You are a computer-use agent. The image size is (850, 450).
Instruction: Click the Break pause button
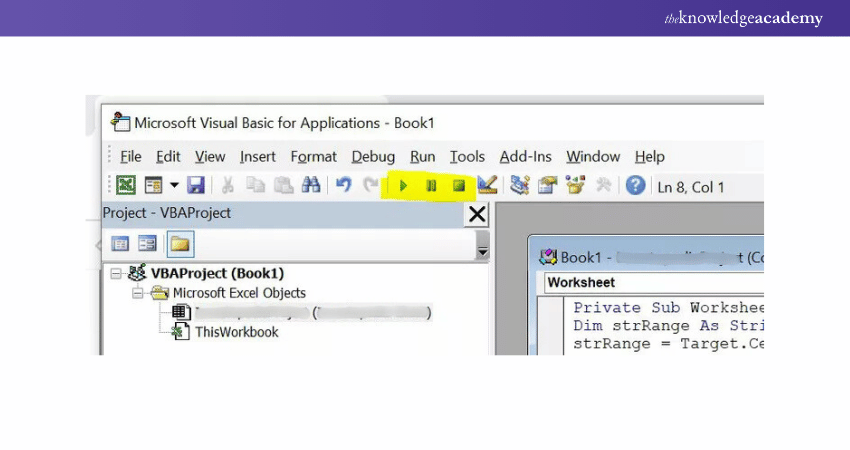click(x=431, y=186)
